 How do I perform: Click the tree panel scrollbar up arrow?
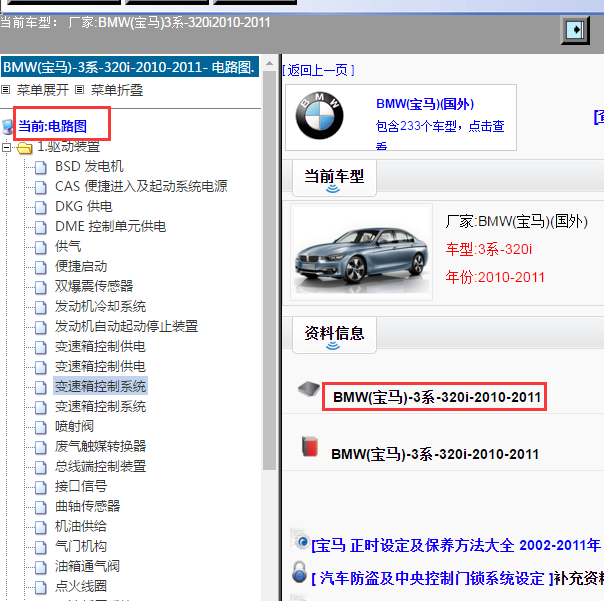[270, 63]
